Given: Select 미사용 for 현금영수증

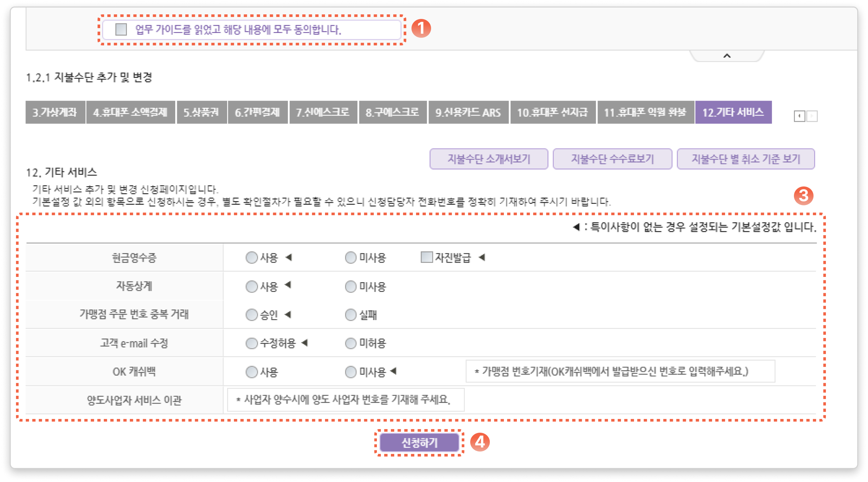Looking at the screenshot, I should click(350, 258).
